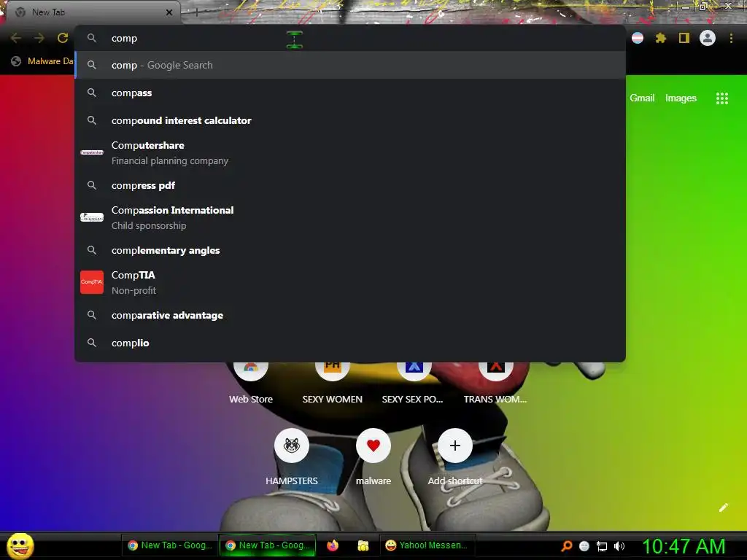Switch to the New Tab browser tab
This screenshot has height=560, width=747.
click(93, 12)
